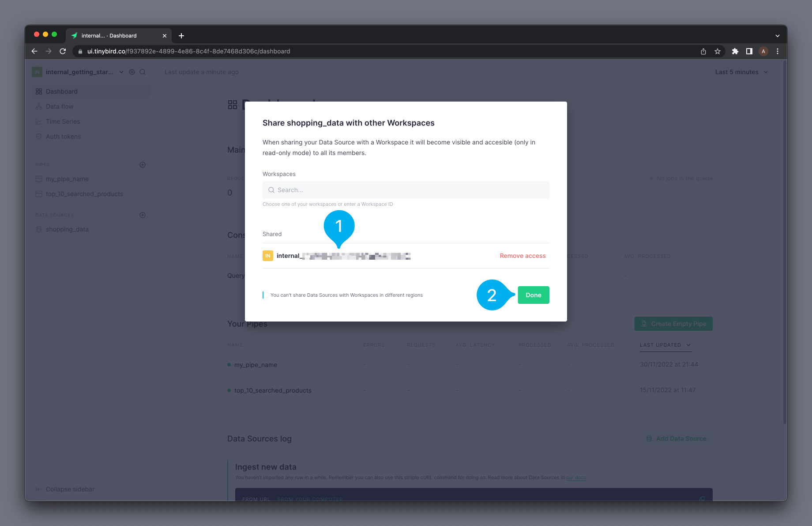Open the workspace switcher dropdown
Viewport: 812px width, 526px height.
point(121,72)
